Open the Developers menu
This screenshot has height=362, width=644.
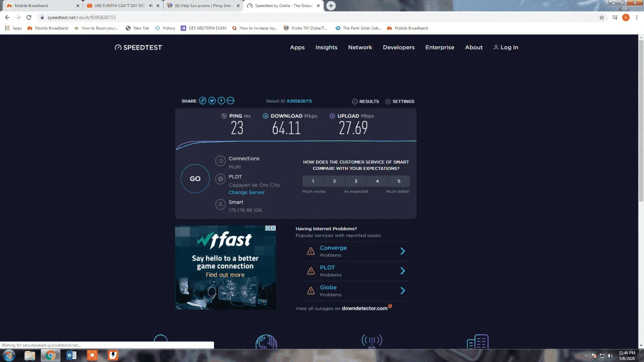tap(399, 47)
